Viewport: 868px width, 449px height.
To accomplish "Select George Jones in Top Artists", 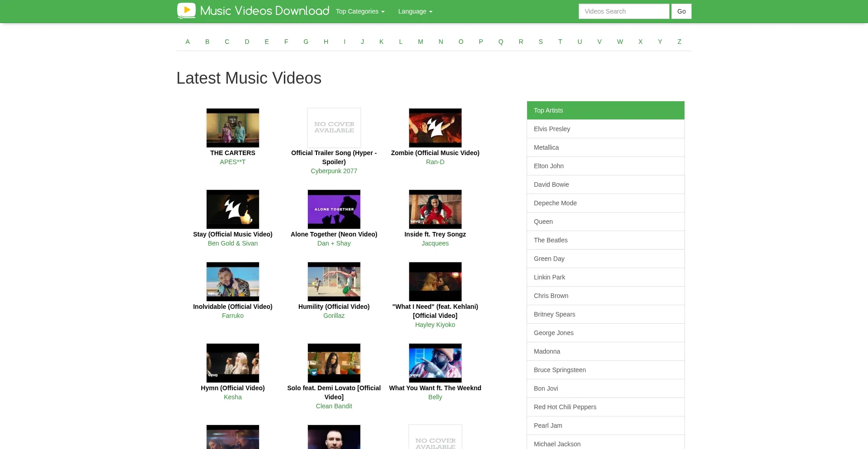I will click(606, 333).
